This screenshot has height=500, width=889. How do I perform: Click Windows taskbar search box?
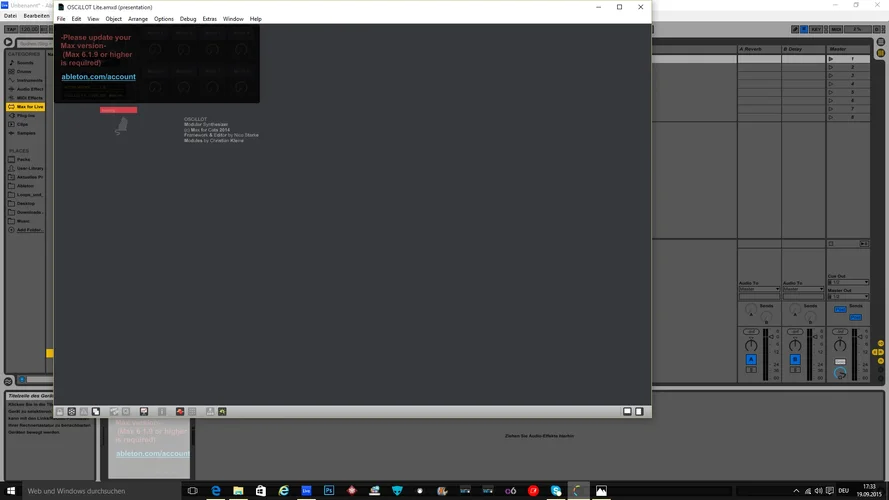click(x=101, y=491)
